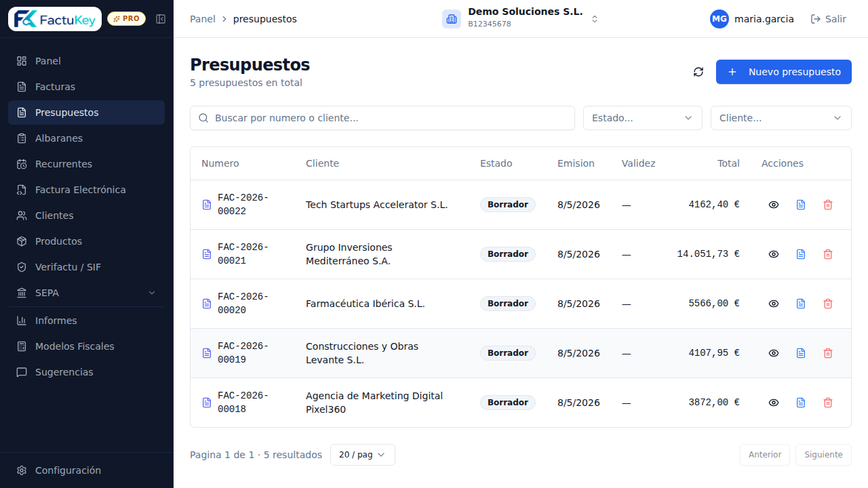Focus the Buscar por numero o cliente field
The height and width of the screenshot is (488, 868).
(x=382, y=118)
